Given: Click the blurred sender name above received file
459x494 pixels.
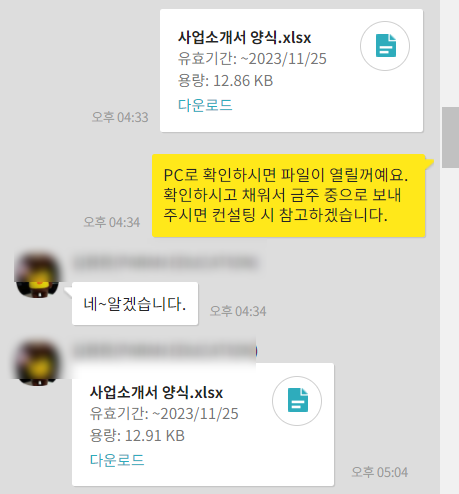Looking at the screenshot, I should (166, 351).
